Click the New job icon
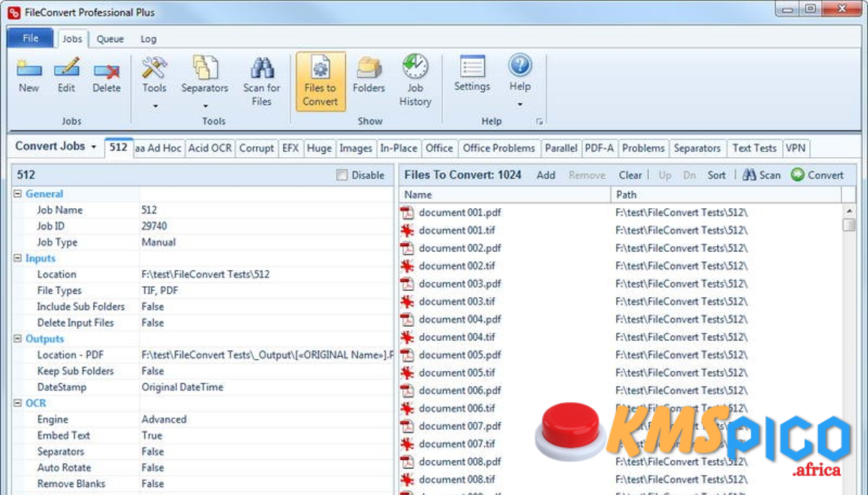Viewport: 868px width, 495px height. click(28, 68)
